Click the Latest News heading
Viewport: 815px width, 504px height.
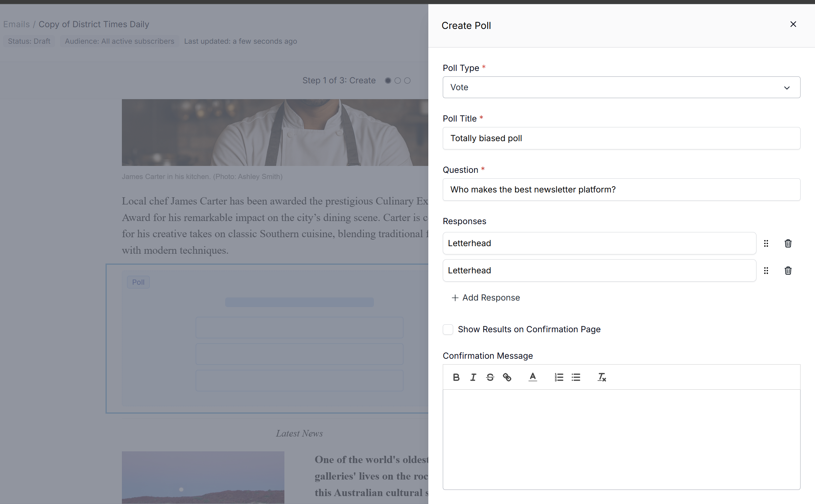[299, 433]
